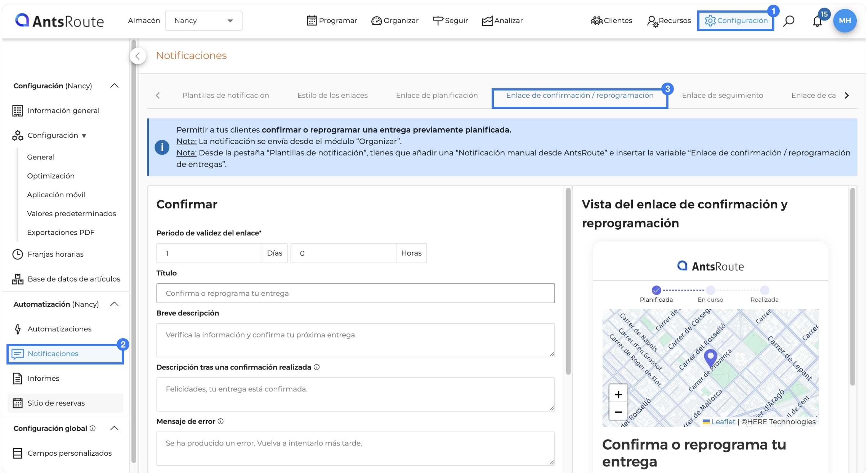
Task: Open the Seguir module
Action: point(450,21)
